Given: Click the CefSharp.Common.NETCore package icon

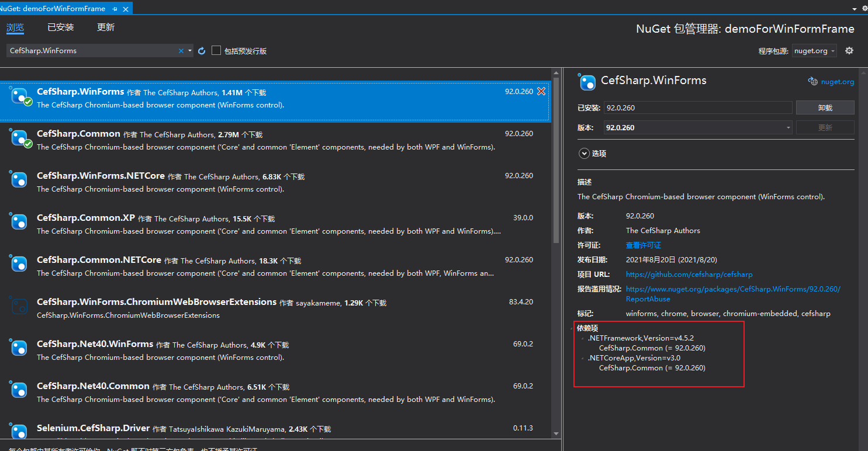Looking at the screenshot, I should [x=19, y=263].
